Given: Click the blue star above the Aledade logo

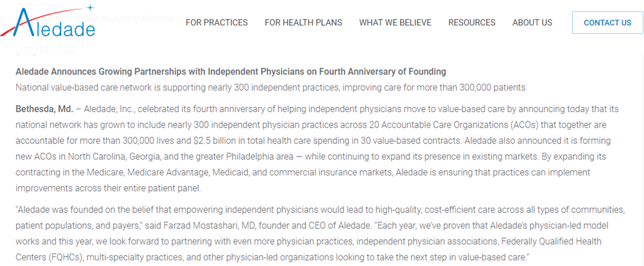Looking at the screenshot, I should pyautogui.click(x=91, y=7).
